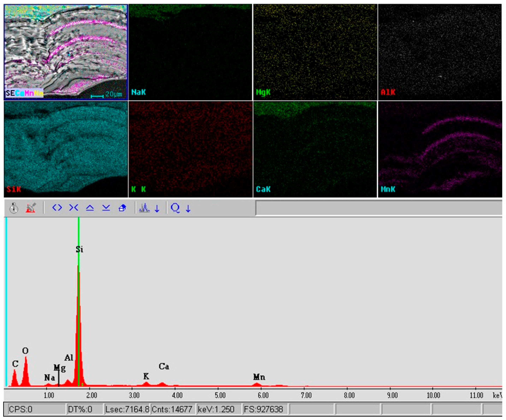Click the peak identification spectrum icon
506x420 pixels.
(144, 208)
